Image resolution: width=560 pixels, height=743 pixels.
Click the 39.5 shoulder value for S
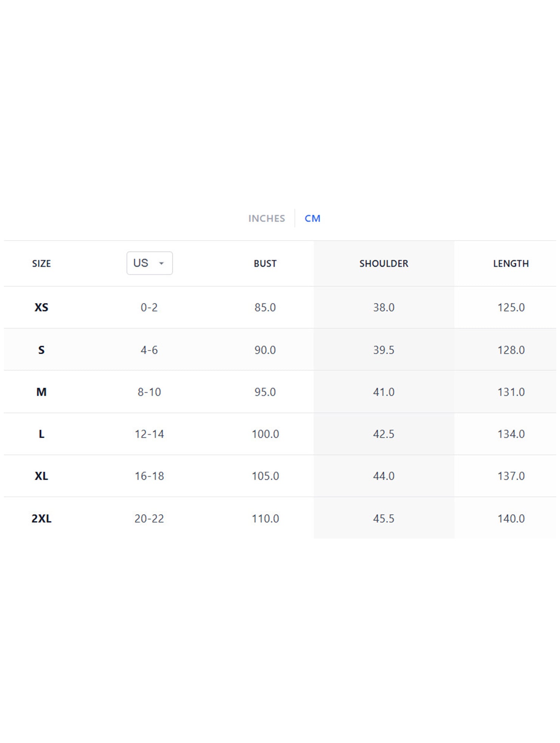pos(384,350)
